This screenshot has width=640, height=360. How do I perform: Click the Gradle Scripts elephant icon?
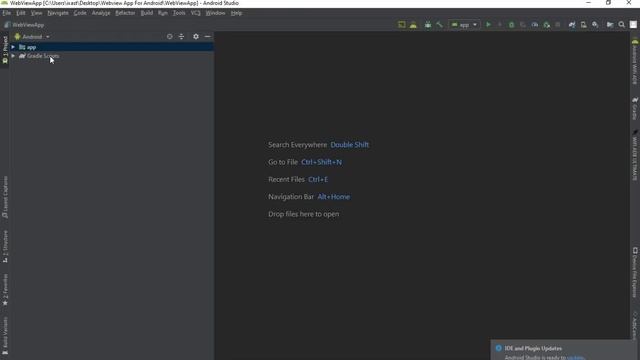(x=22, y=56)
